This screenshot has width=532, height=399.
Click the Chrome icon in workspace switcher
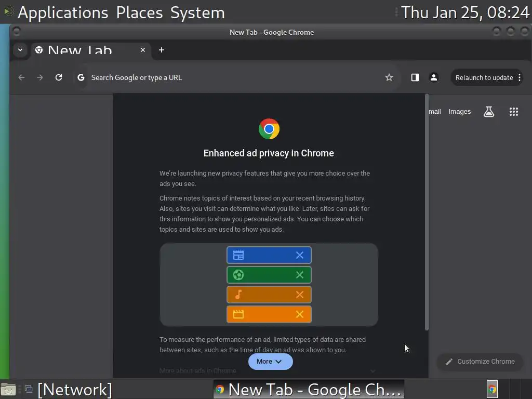(492, 390)
